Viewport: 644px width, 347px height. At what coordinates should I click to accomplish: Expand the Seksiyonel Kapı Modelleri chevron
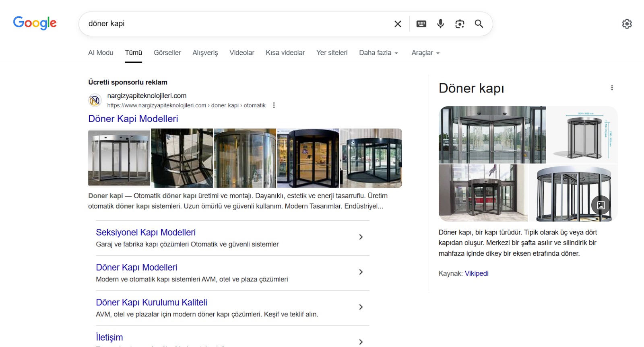[361, 237]
